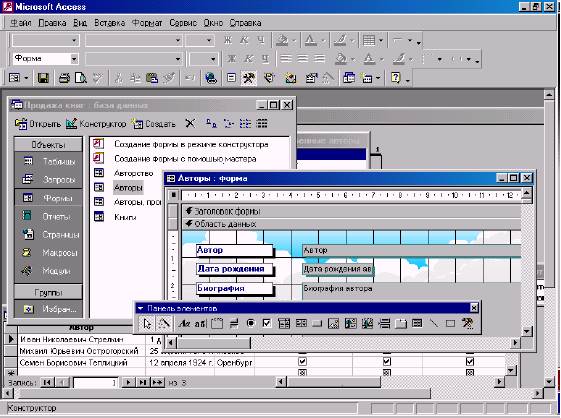Open the Properties icon in main toolbar

pos(311,78)
